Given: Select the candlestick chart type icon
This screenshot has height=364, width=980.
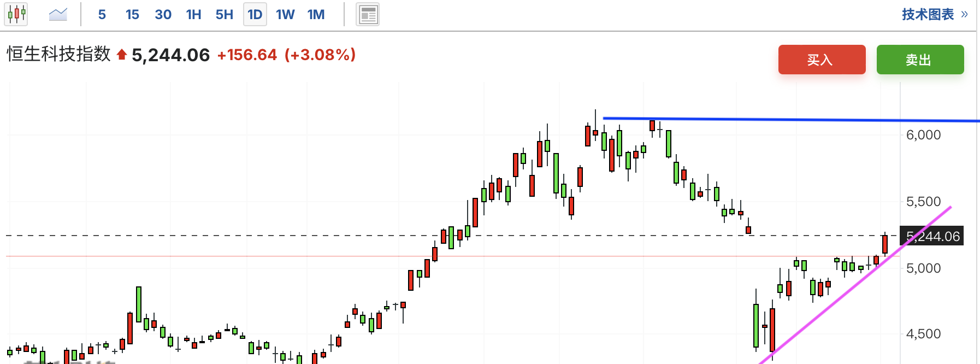Looking at the screenshot, I should pos(16,14).
